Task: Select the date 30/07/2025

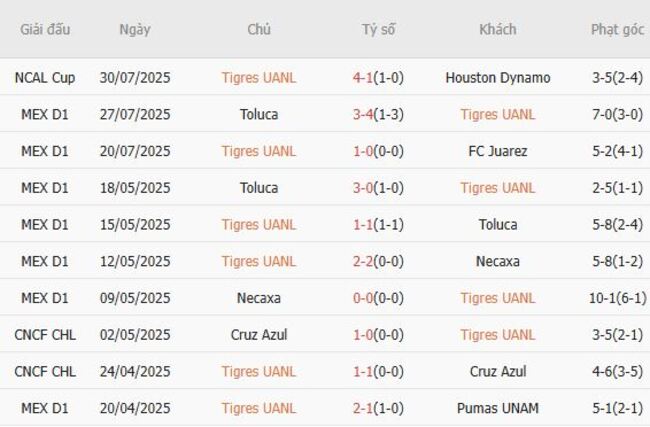Action: click(135, 78)
